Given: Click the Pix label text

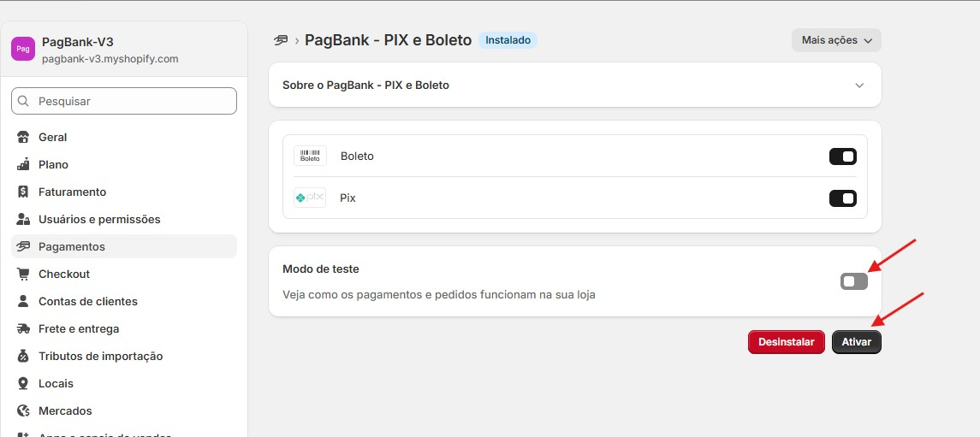Looking at the screenshot, I should pos(347,198).
